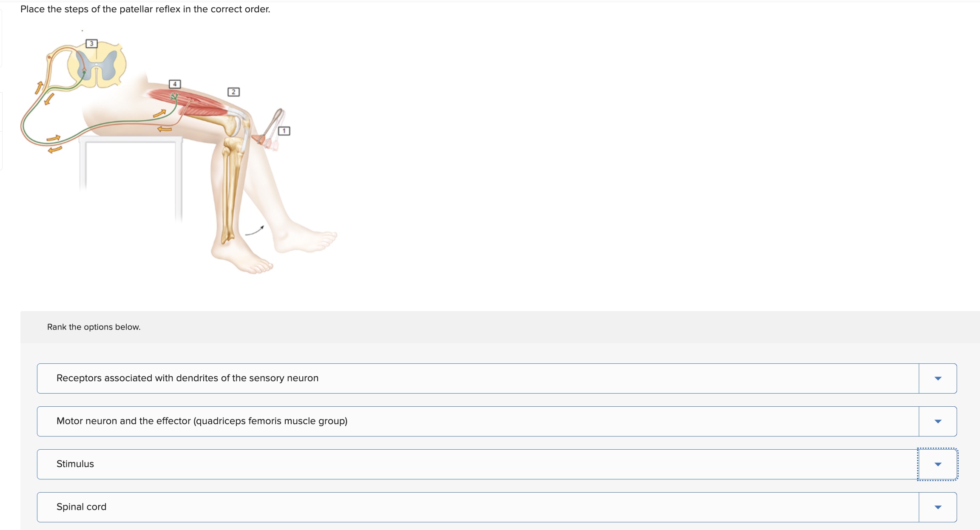The height and width of the screenshot is (530, 980).
Task: Select the 'Motor neuron and the effector' text
Action: click(202, 421)
